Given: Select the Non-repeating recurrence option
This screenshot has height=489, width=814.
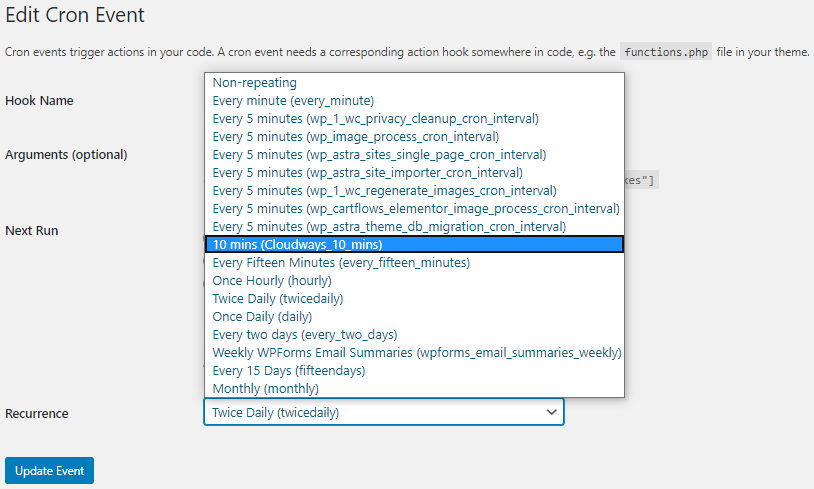Looking at the screenshot, I should 255,83.
